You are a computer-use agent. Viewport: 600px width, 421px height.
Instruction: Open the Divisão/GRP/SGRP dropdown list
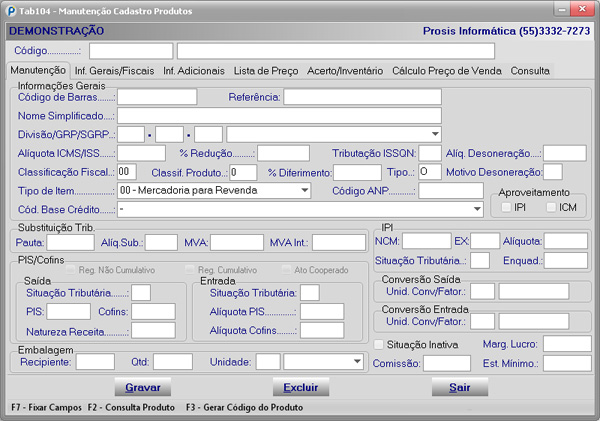click(435, 134)
